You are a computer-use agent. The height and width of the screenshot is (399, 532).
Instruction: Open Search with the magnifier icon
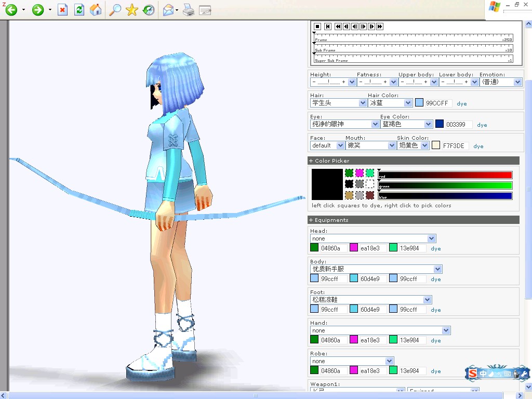pos(115,10)
